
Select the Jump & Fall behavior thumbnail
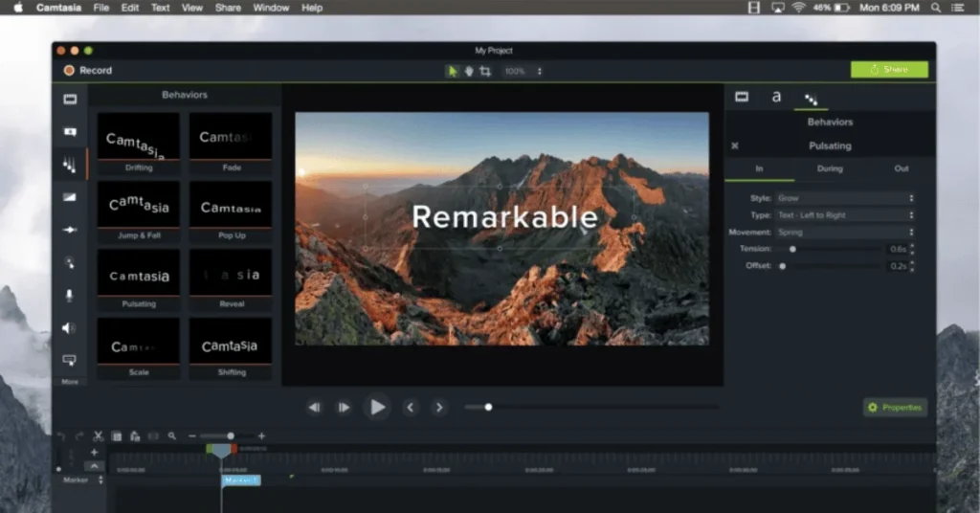pos(139,211)
